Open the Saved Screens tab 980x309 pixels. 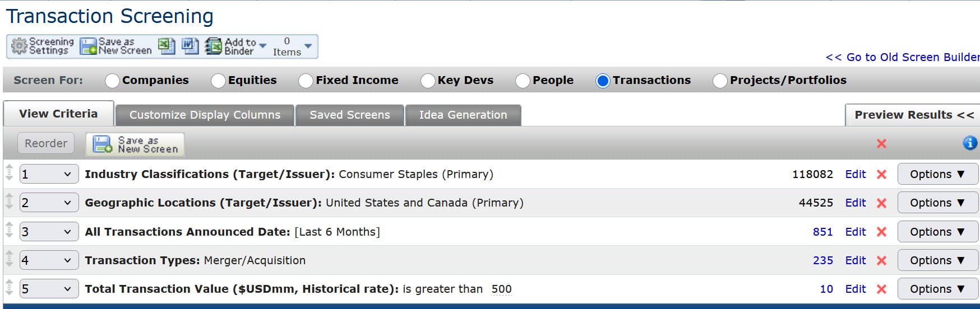[x=349, y=115]
